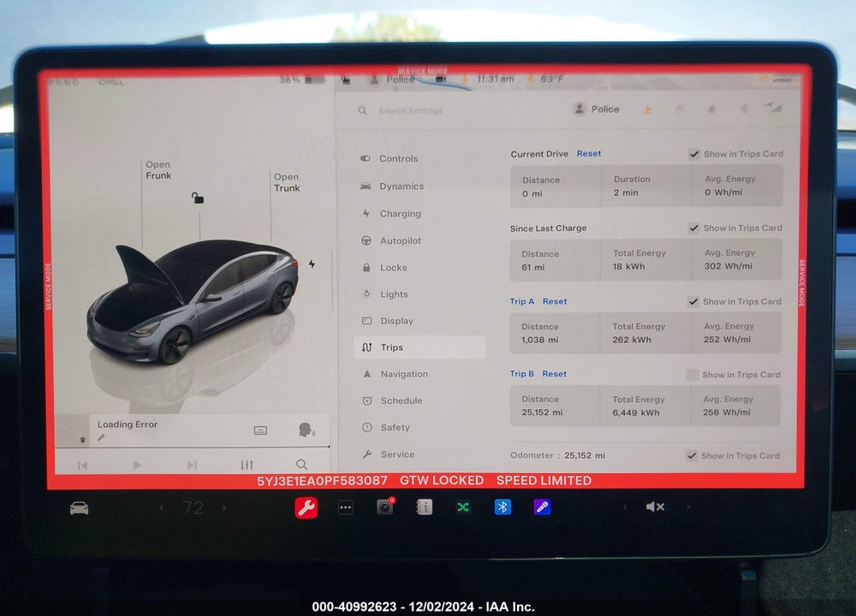856x616 pixels.
Task: Tap the muted volume speaker icon
Action: pos(655,506)
